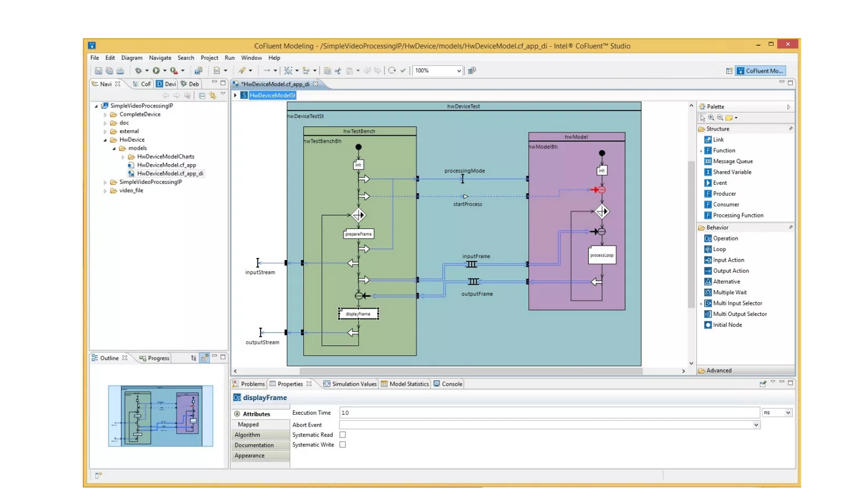This screenshot has height=488, width=868.
Task: Expand the HwDeviceModelCharts folder
Action: [x=123, y=157]
